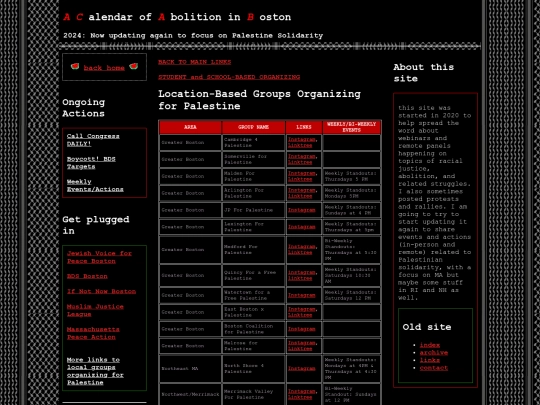Open Quincy For a Free Palestine Instagram
The image size is (540, 405).
(302, 272)
